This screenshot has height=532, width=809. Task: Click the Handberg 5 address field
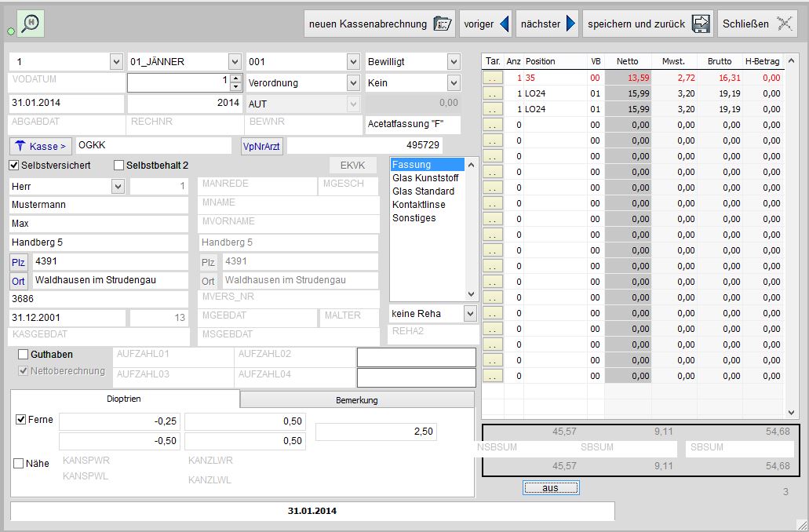click(98, 242)
